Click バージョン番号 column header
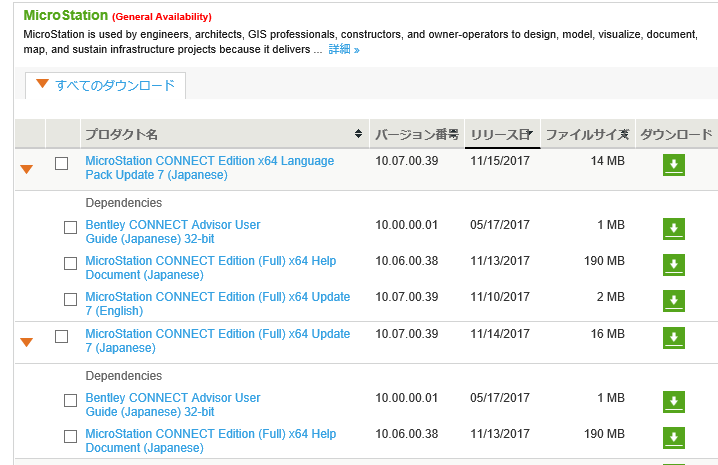 pyautogui.click(x=417, y=134)
